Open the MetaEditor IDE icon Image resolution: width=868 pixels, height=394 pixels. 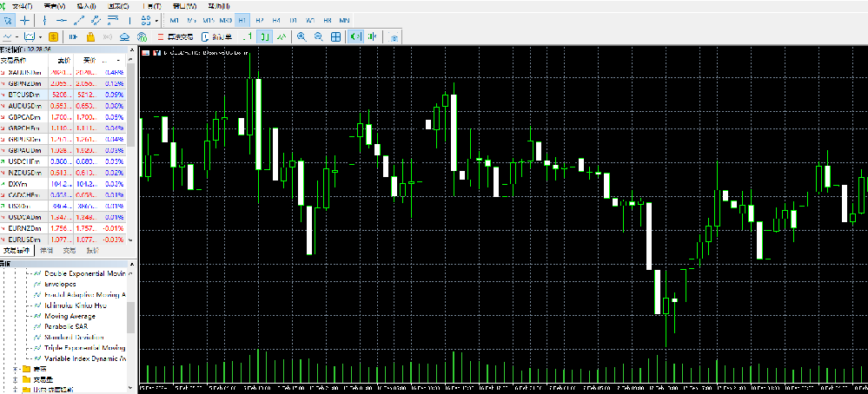73,37
